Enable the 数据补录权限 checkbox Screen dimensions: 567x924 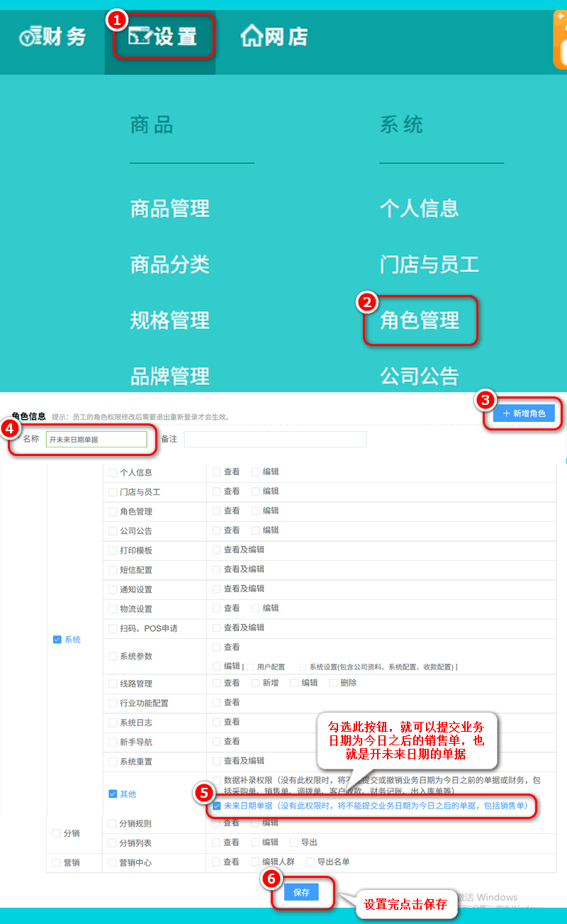point(217,781)
